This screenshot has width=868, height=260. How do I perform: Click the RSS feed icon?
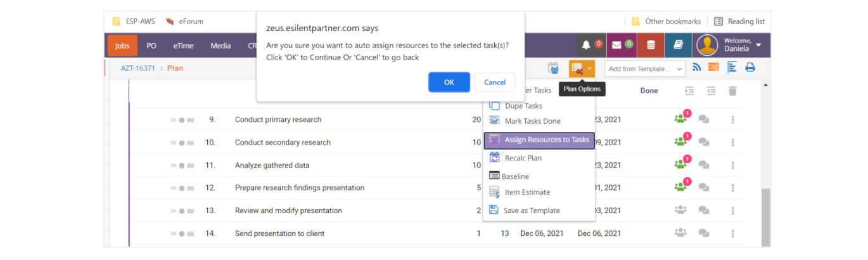click(x=697, y=67)
